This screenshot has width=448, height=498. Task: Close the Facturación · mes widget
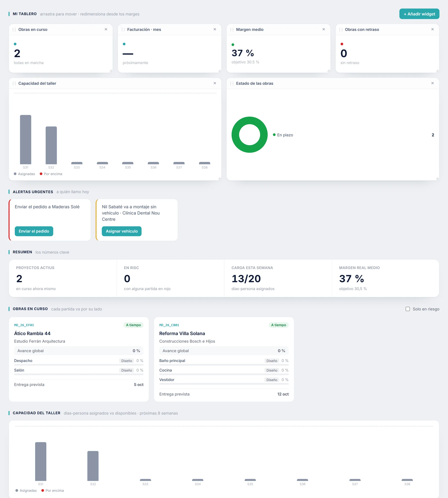tap(215, 29)
